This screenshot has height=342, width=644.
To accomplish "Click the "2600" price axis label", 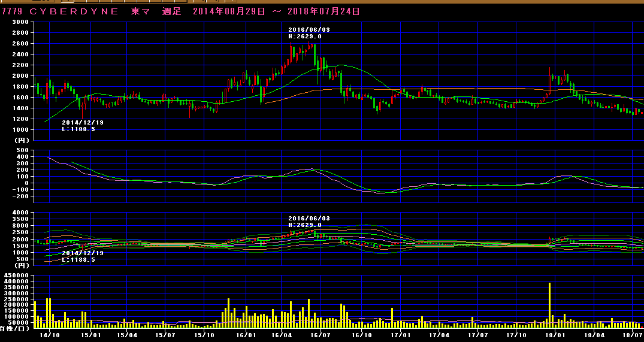I will coord(20,43).
